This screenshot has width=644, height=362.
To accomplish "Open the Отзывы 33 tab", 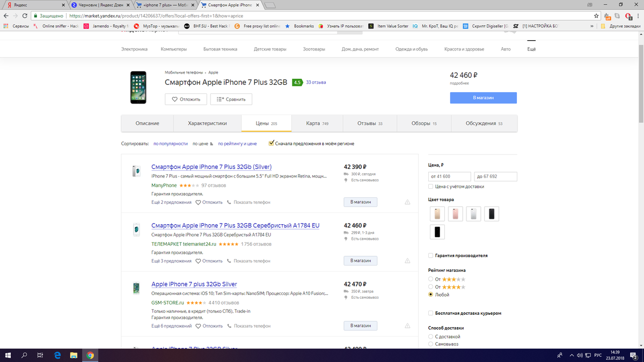I will tap(370, 123).
